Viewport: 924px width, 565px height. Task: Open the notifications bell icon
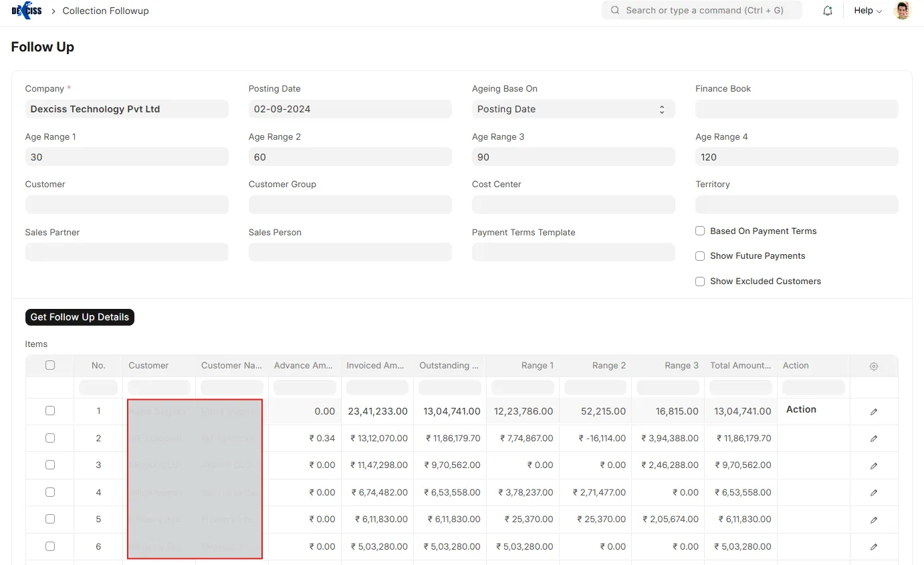[x=828, y=11]
